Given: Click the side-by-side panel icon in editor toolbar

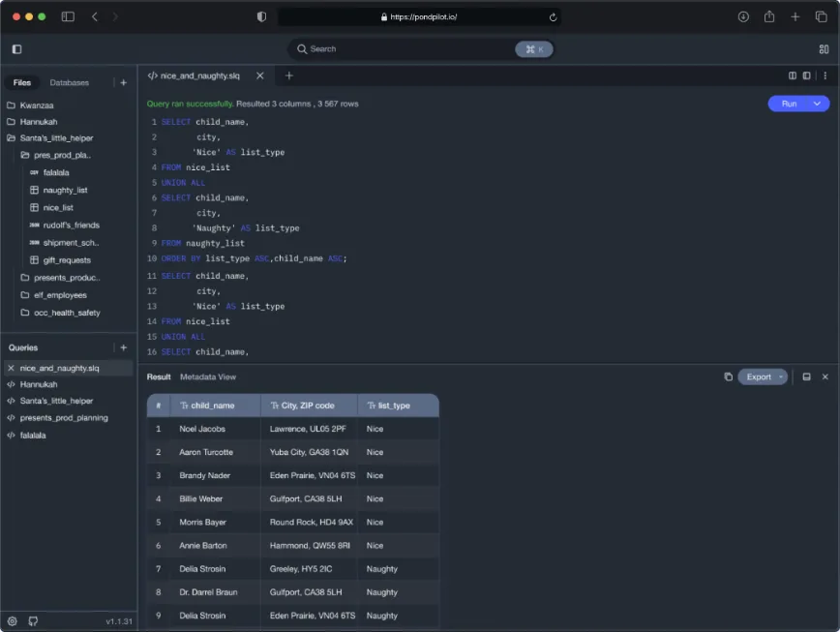Looking at the screenshot, I should tap(806, 75).
